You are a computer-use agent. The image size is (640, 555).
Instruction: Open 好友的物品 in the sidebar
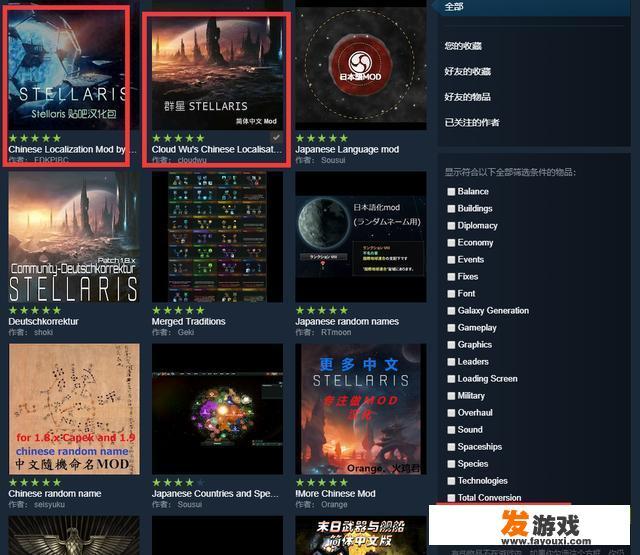click(x=467, y=97)
